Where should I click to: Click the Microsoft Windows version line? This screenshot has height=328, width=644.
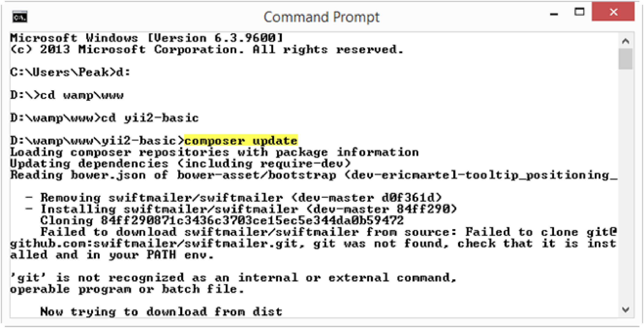(x=146, y=38)
